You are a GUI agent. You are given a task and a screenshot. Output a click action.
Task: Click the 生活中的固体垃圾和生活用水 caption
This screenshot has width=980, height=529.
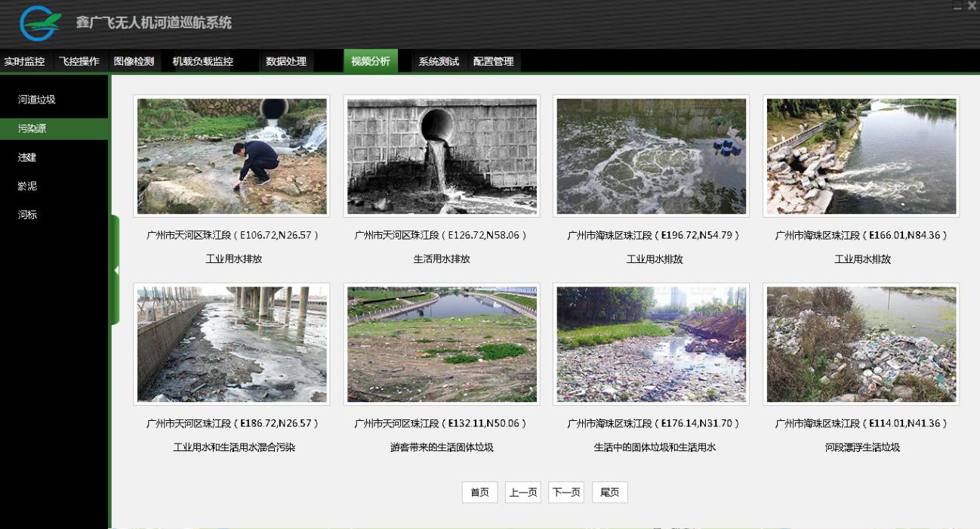coord(655,447)
